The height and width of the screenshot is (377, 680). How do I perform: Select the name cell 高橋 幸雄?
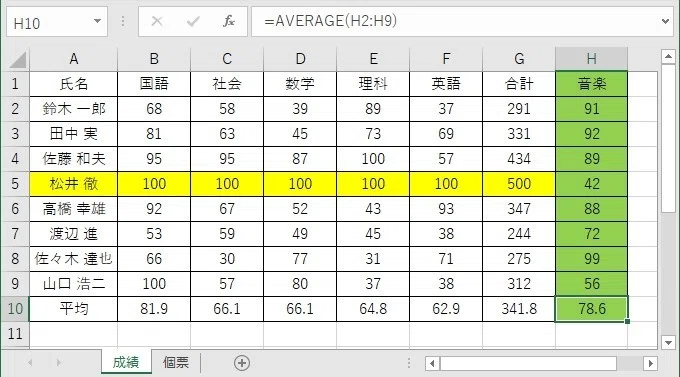[x=73, y=209]
